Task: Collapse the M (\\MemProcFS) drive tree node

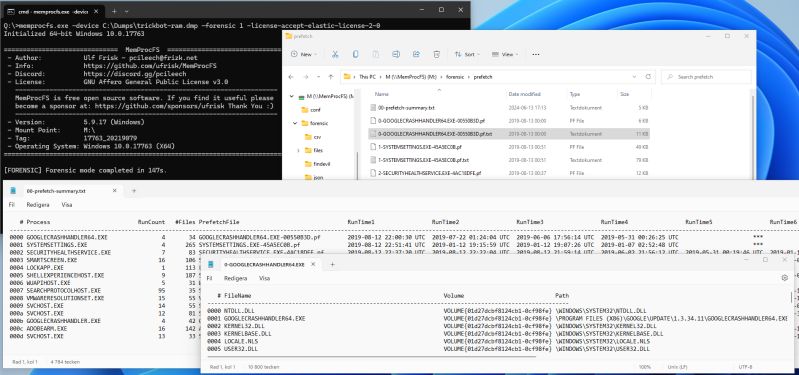Action: [291, 96]
